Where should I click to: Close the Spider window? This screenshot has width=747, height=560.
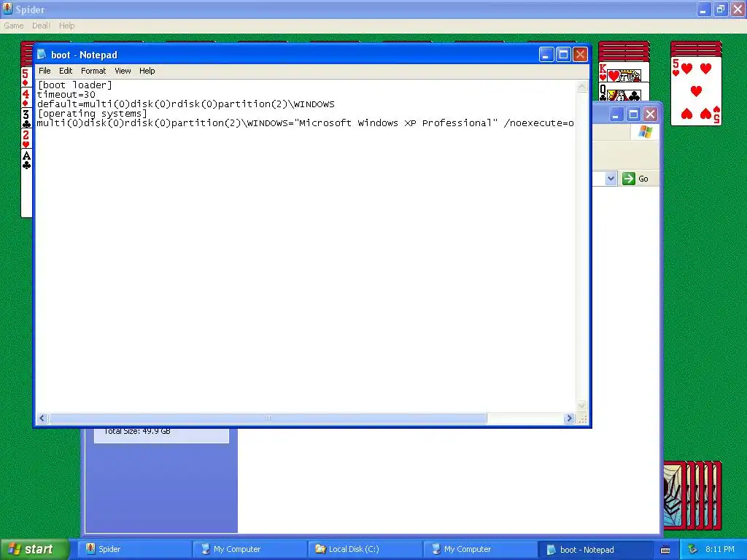point(738,9)
